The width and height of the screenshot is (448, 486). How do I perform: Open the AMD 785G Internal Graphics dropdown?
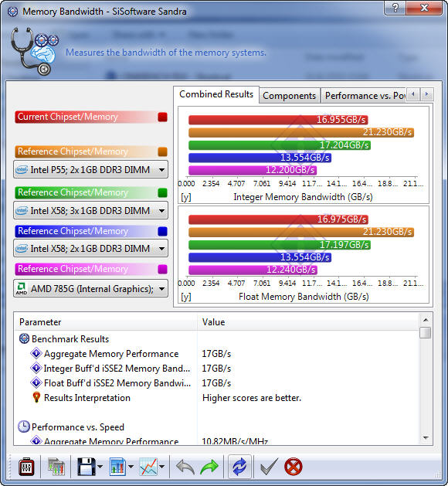[90, 288]
